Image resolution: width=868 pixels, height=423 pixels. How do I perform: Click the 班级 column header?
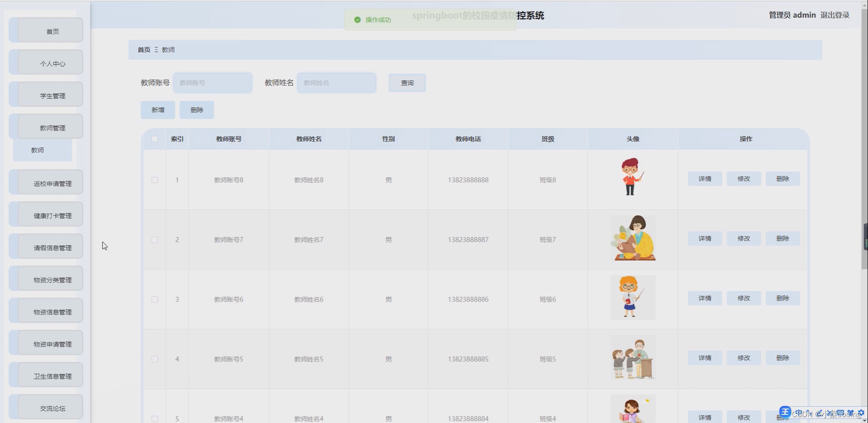pyautogui.click(x=548, y=139)
